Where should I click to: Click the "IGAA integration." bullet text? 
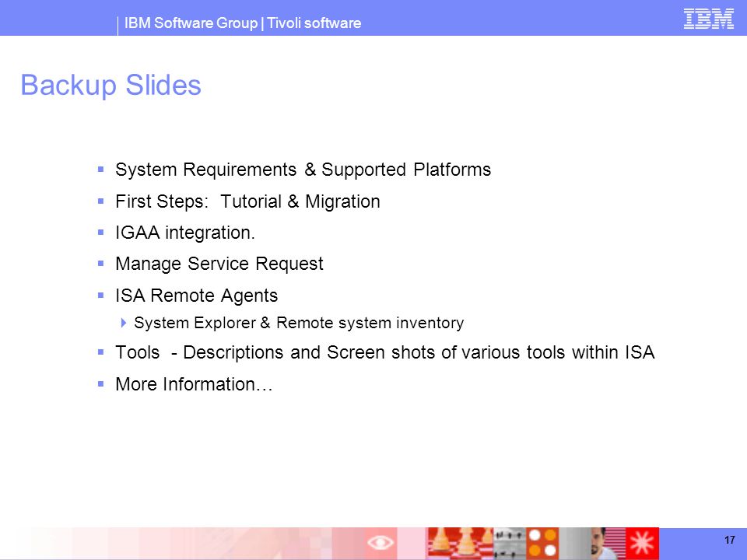(x=185, y=233)
